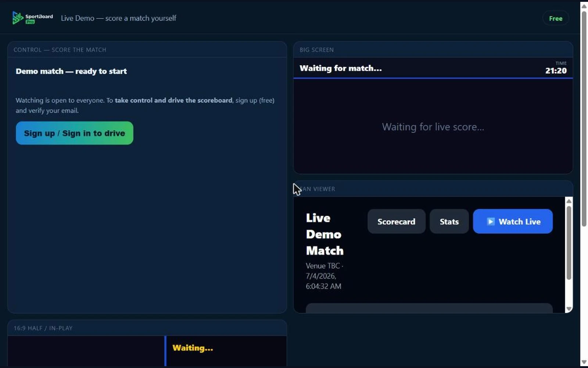Click 'Live Demo — score a match yourself' header
The height and width of the screenshot is (368, 588).
click(x=118, y=18)
